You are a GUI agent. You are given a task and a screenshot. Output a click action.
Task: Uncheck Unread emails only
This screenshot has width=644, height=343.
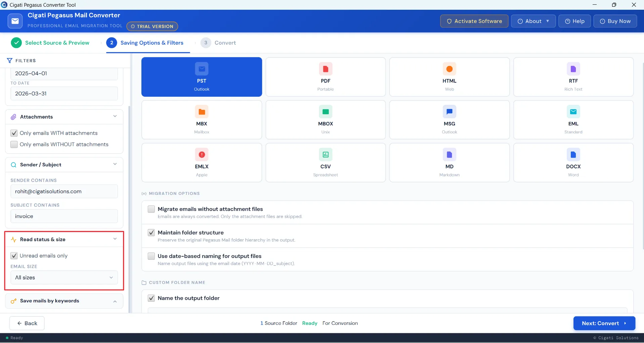(x=14, y=256)
